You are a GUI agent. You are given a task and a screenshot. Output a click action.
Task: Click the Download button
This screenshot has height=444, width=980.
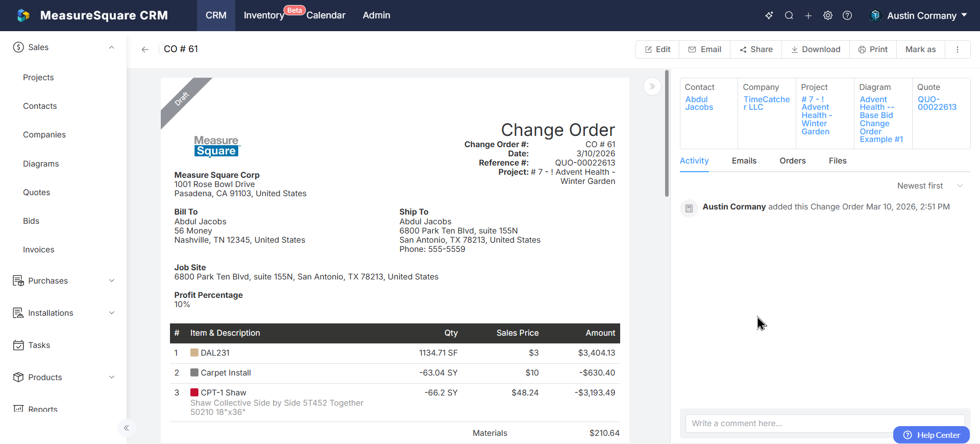pyautogui.click(x=816, y=50)
